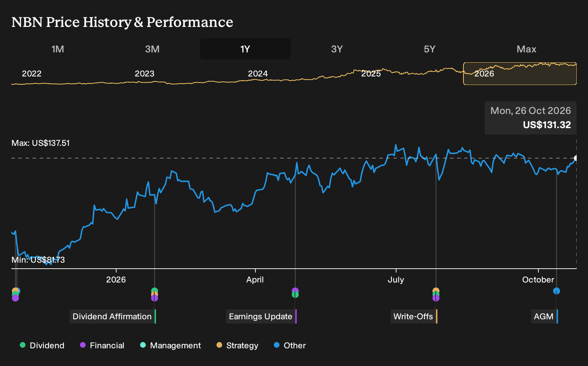The image size is (588, 366).
Task: Click the July axis label
Action: [x=396, y=280]
